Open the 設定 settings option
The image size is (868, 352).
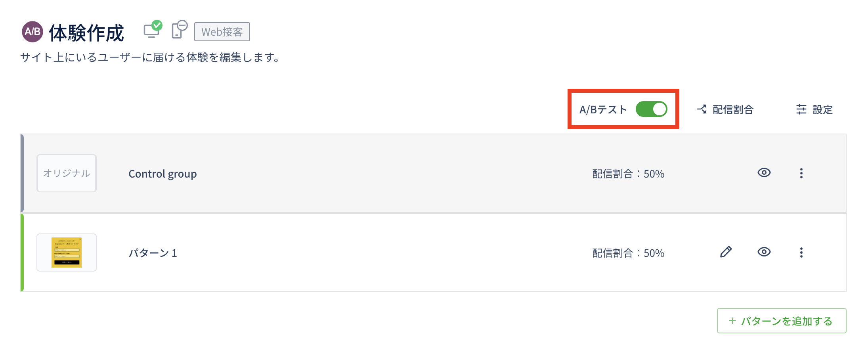click(x=822, y=109)
